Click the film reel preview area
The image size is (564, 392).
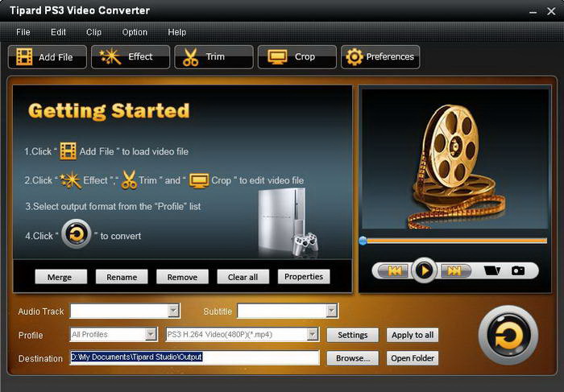tap(455, 159)
